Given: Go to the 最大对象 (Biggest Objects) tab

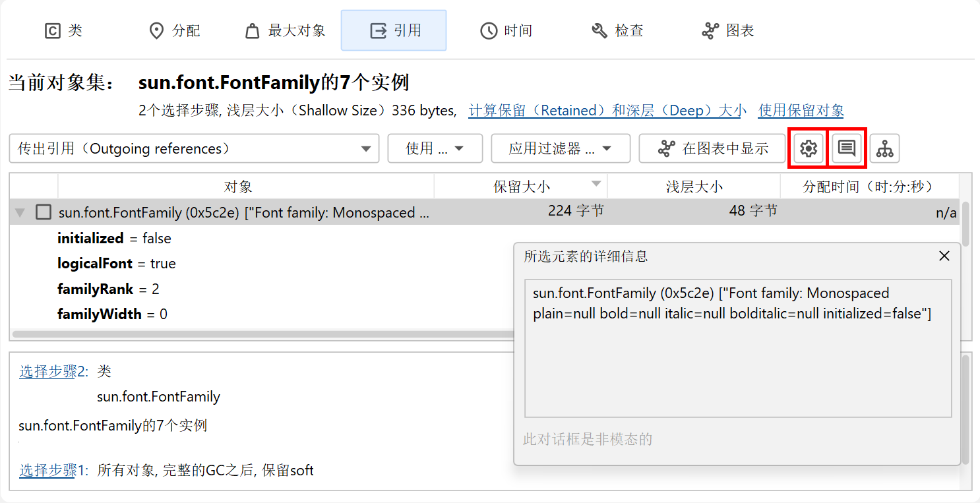Looking at the screenshot, I should coord(285,31).
